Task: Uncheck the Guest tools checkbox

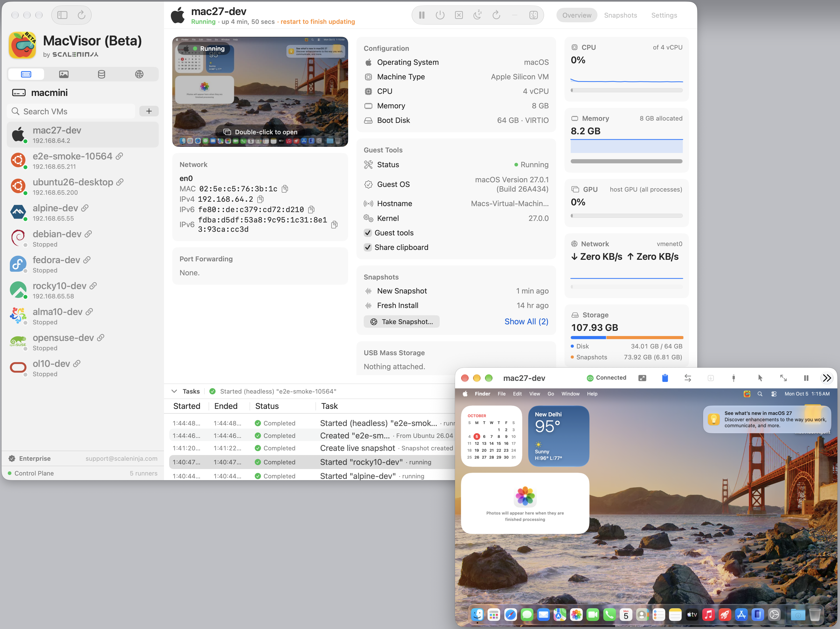Action: pos(368,233)
